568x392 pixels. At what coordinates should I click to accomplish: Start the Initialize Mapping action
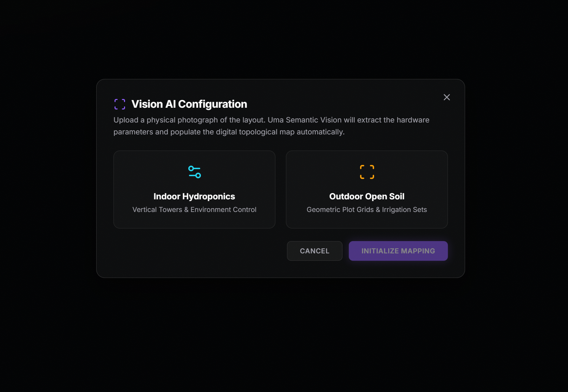398,251
